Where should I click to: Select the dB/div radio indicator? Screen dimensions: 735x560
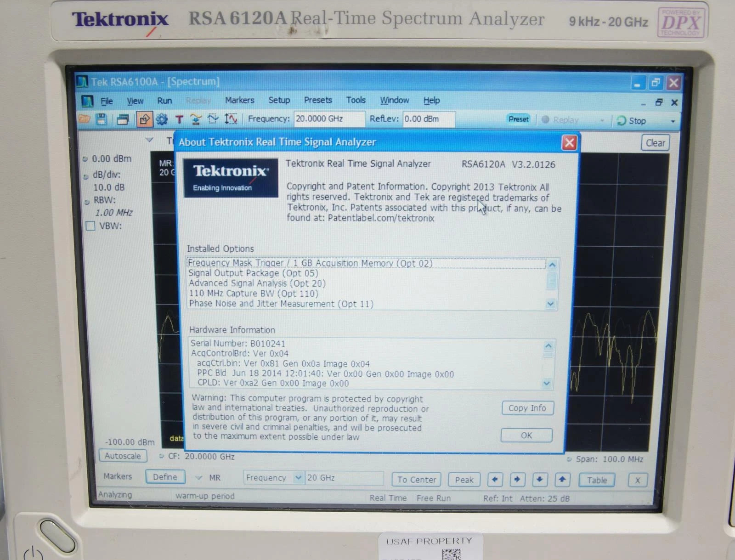[x=86, y=176]
